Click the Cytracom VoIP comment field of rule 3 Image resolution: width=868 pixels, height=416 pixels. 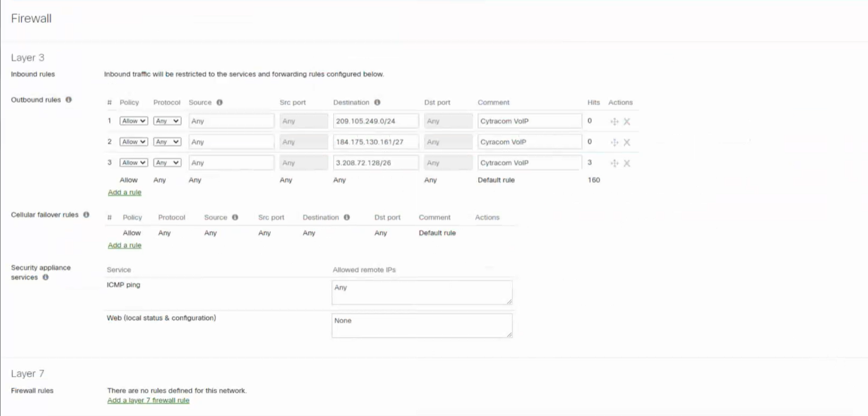pyautogui.click(x=529, y=163)
